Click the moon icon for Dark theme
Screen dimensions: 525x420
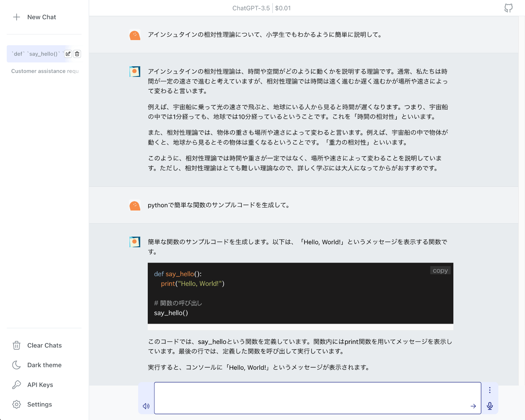click(x=16, y=365)
